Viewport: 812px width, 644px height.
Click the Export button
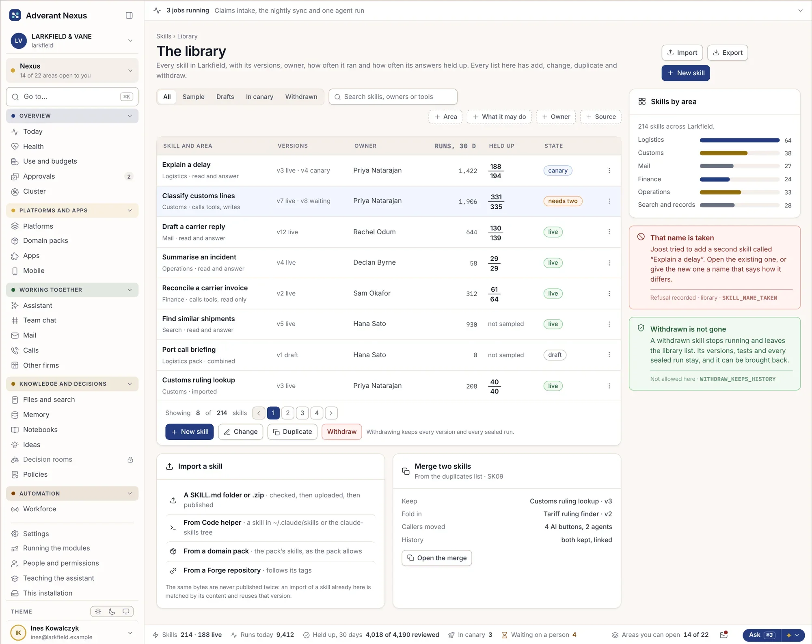tap(728, 53)
